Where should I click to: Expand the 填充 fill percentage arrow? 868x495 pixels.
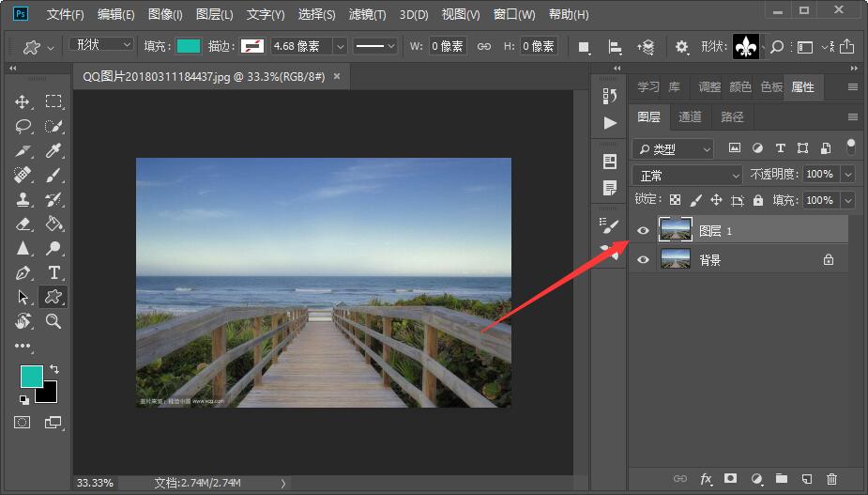[848, 200]
